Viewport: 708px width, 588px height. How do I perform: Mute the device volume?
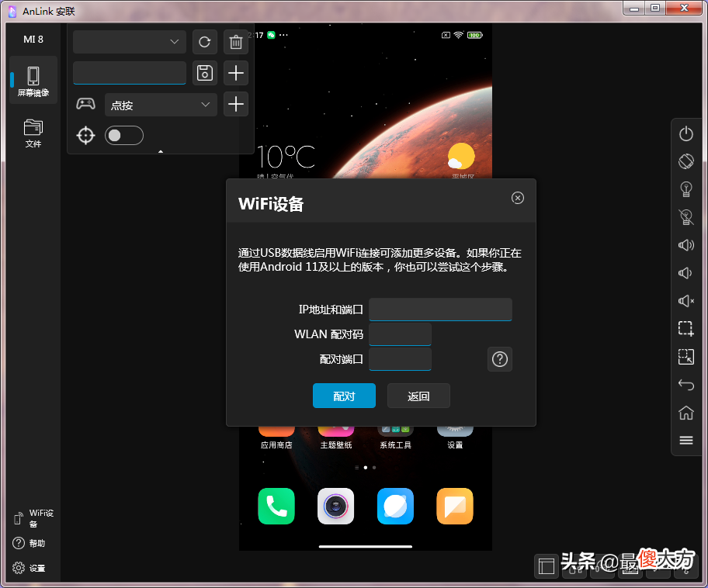686,300
